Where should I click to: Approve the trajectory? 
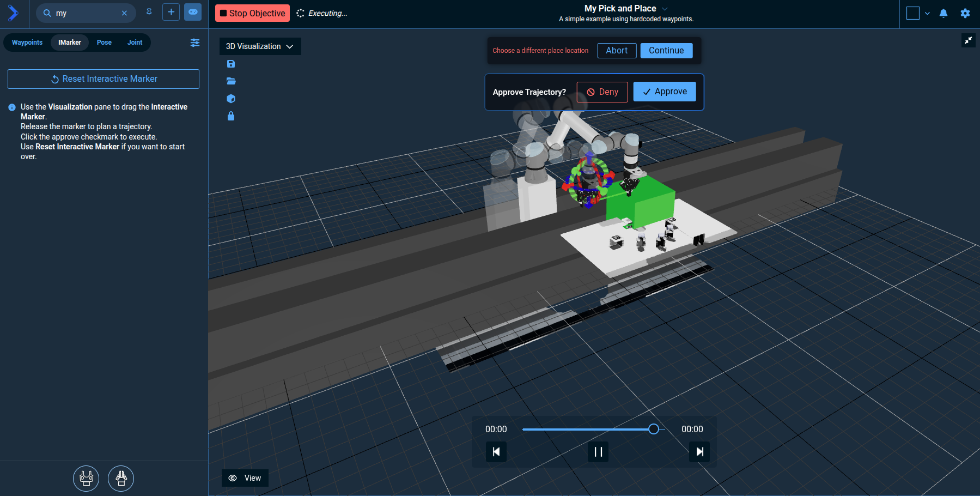[665, 92]
